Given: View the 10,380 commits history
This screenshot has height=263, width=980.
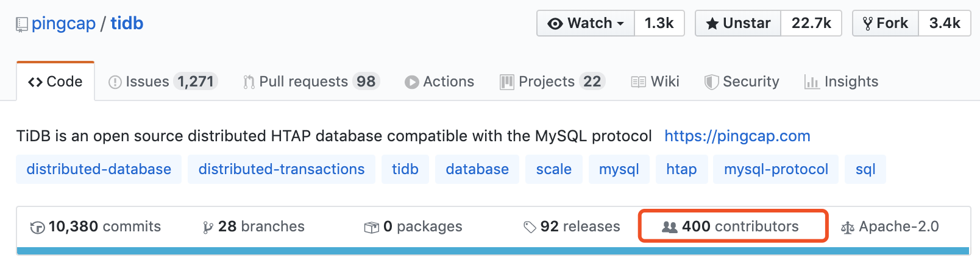Looking at the screenshot, I should click(x=96, y=226).
